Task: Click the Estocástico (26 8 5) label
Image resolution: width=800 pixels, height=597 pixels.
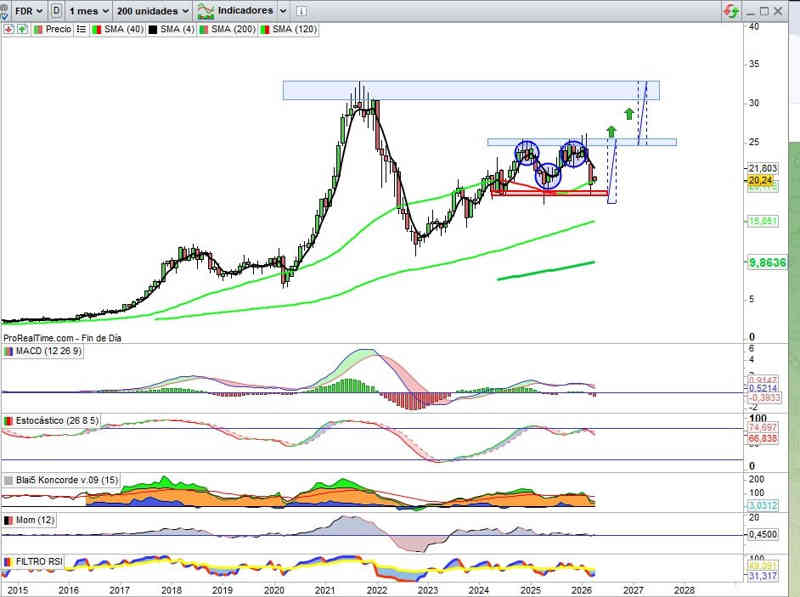Action: (x=56, y=423)
